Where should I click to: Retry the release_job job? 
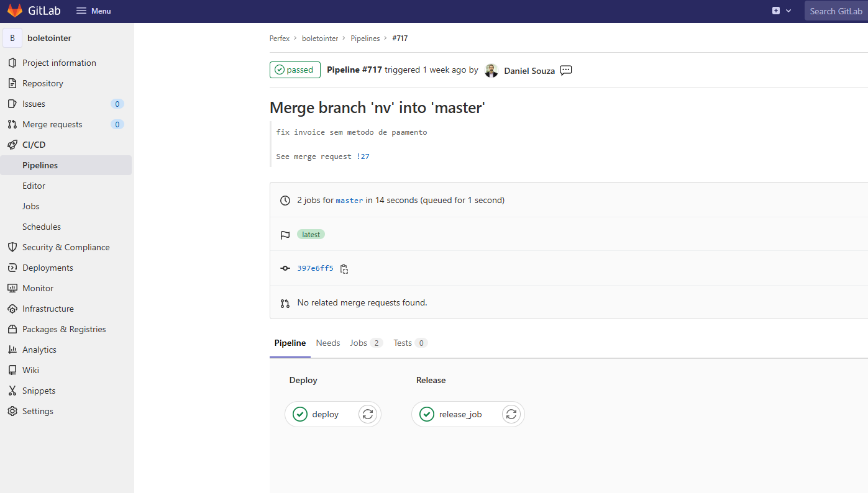click(x=511, y=414)
